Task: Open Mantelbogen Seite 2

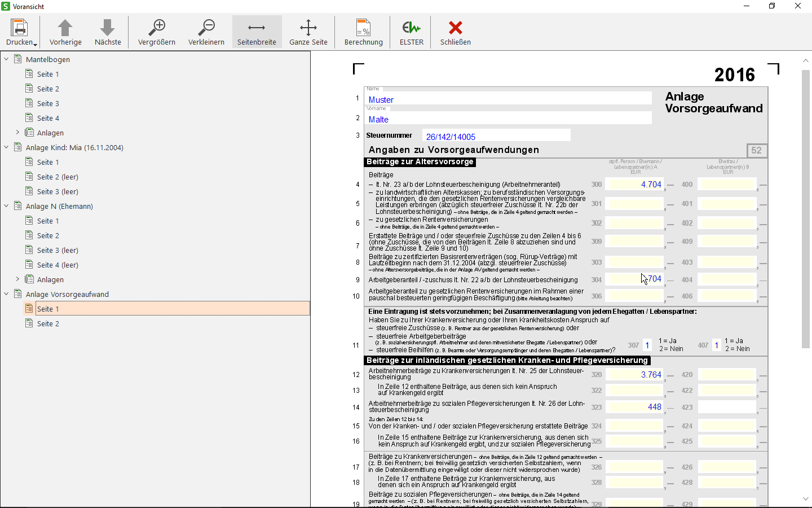Action: [x=48, y=89]
